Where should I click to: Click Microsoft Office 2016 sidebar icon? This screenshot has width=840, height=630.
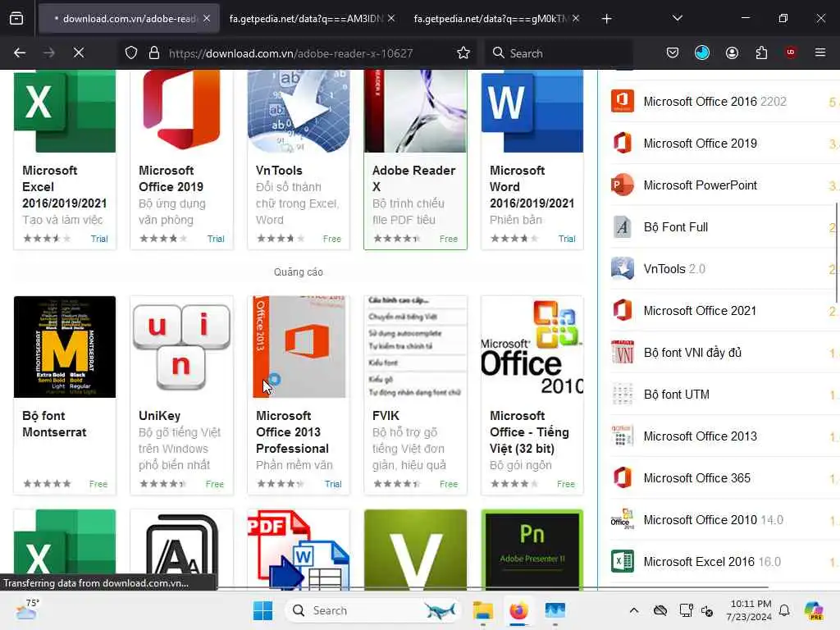pos(623,101)
